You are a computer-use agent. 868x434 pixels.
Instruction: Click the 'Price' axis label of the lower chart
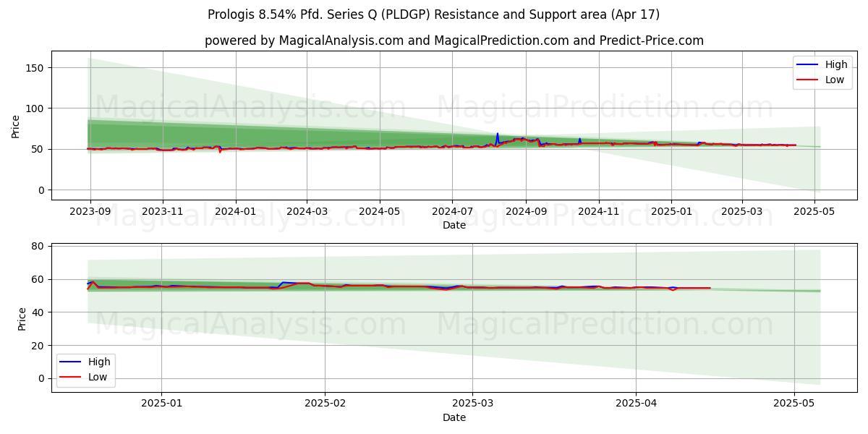[22, 319]
